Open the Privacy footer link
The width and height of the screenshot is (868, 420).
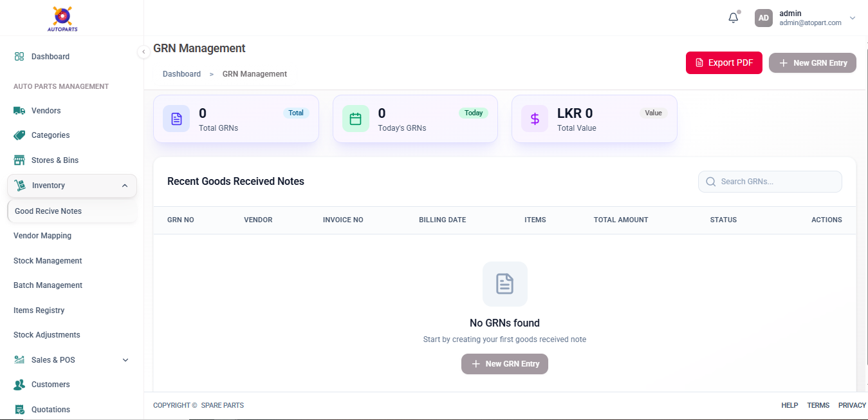(852, 405)
